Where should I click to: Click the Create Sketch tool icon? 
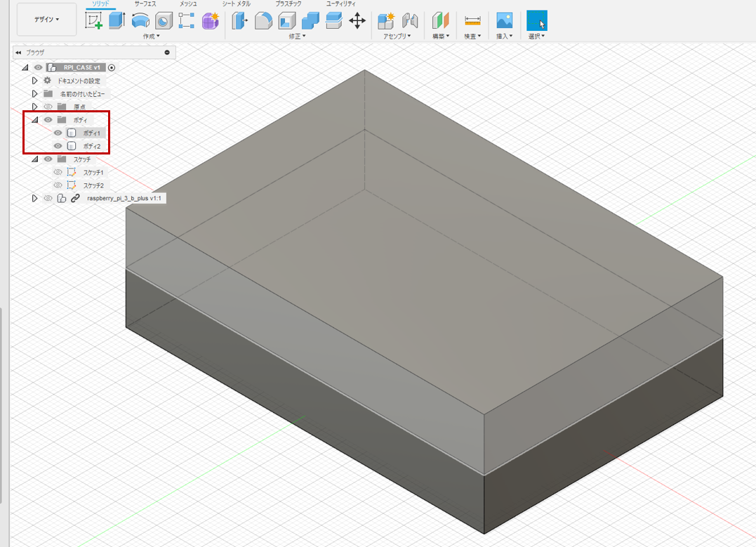click(93, 21)
